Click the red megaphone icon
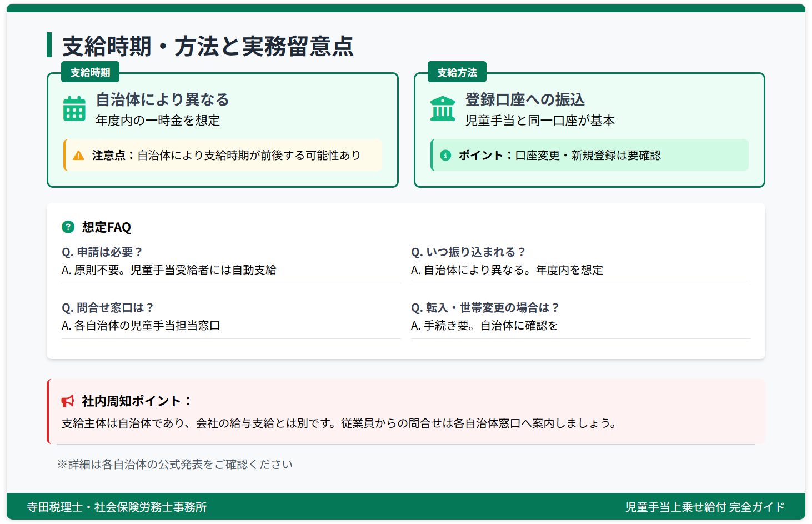 [68, 401]
